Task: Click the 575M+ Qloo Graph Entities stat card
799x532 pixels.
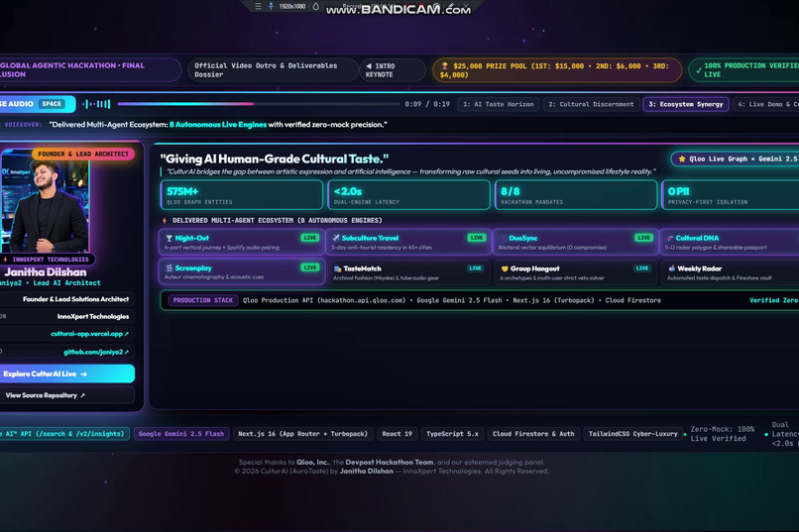Action: click(x=242, y=195)
